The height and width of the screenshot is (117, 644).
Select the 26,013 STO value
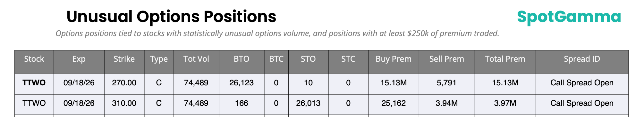[x=308, y=103]
